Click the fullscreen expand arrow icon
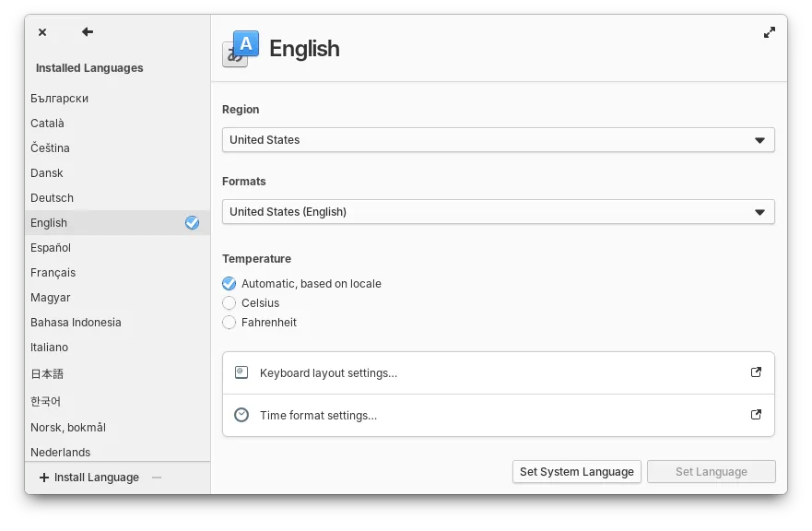 click(770, 31)
